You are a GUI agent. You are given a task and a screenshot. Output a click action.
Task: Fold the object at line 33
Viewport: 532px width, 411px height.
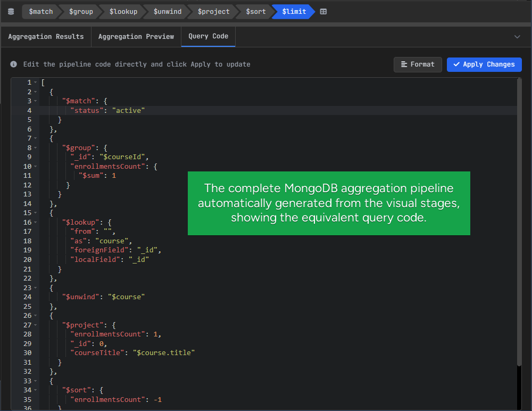point(35,381)
